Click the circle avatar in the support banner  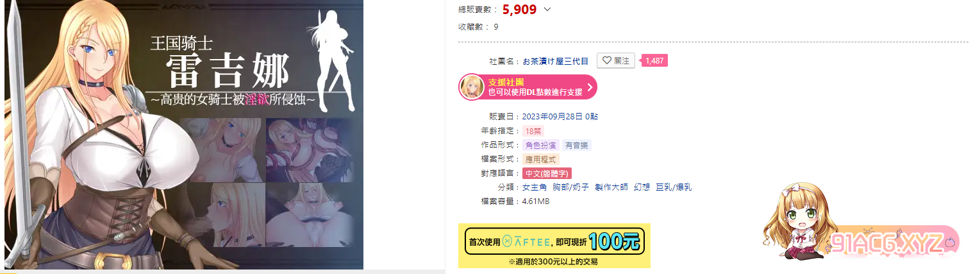471,87
